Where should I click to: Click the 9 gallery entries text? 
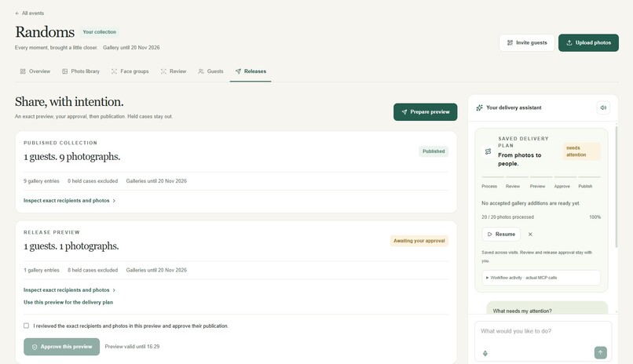pyautogui.click(x=41, y=181)
